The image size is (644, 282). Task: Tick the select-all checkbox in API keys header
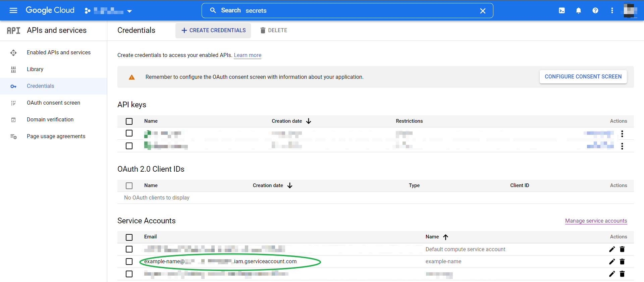[x=129, y=121]
